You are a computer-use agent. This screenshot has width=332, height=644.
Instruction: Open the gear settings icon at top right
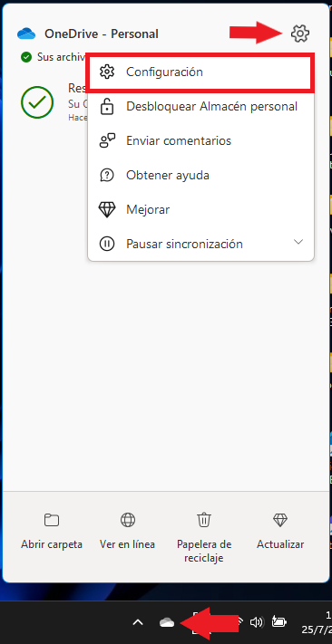pos(300,34)
